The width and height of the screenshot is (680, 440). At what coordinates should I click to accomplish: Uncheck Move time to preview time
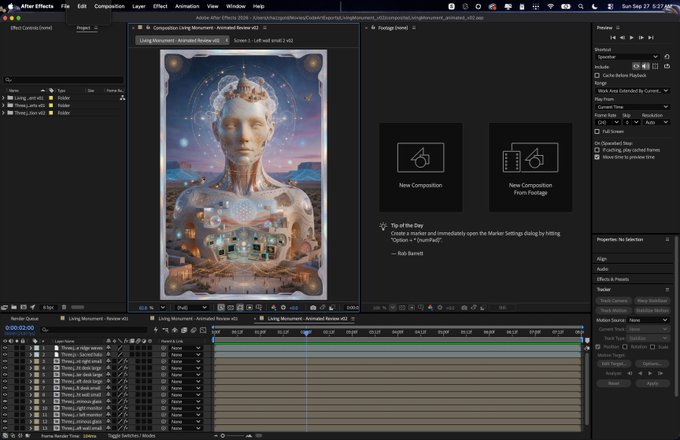click(x=597, y=157)
